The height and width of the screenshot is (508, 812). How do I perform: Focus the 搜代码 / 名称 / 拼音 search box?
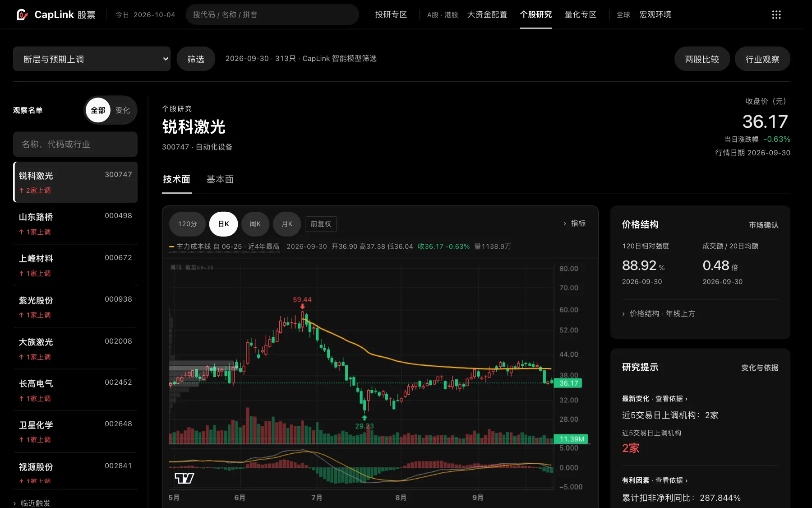[x=272, y=14]
